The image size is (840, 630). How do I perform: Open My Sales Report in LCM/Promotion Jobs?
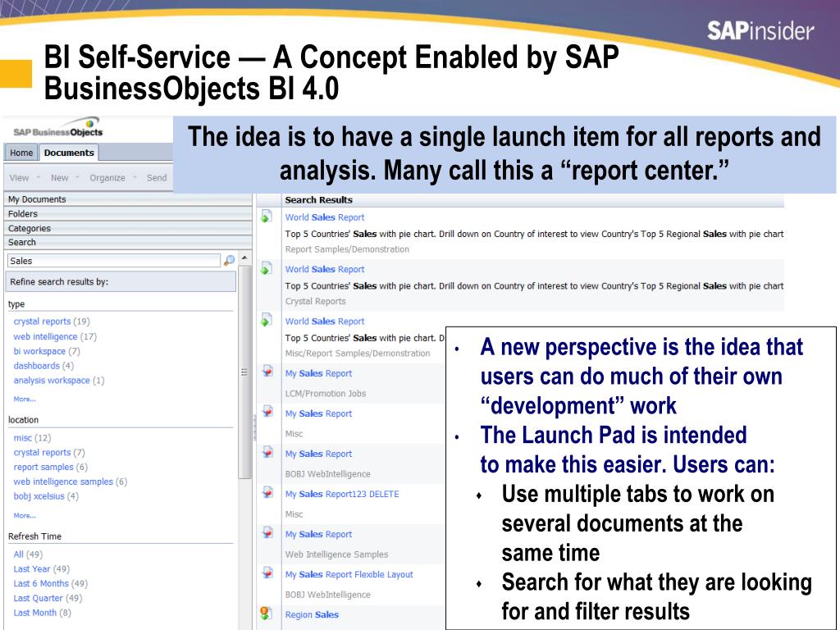click(x=318, y=373)
